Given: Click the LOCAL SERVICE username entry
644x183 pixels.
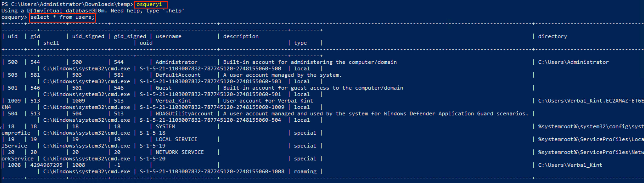Looking at the screenshot, I should 176,140.
